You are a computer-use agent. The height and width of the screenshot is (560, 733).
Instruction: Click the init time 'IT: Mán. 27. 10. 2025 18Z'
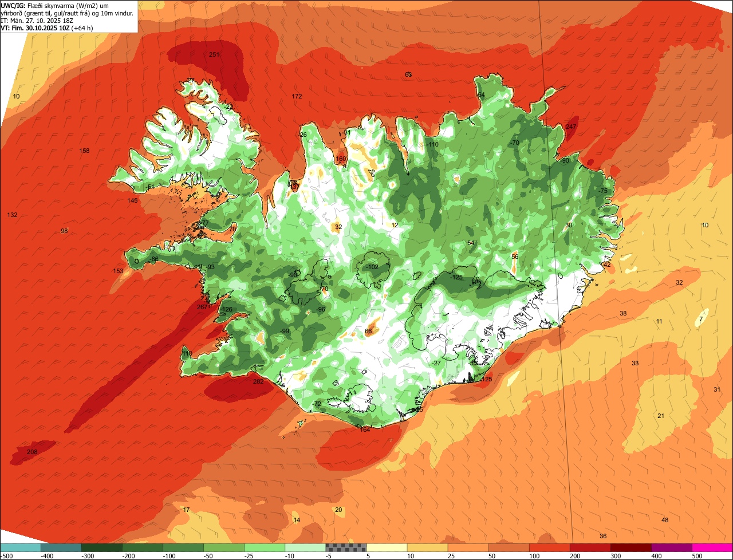[37, 20]
